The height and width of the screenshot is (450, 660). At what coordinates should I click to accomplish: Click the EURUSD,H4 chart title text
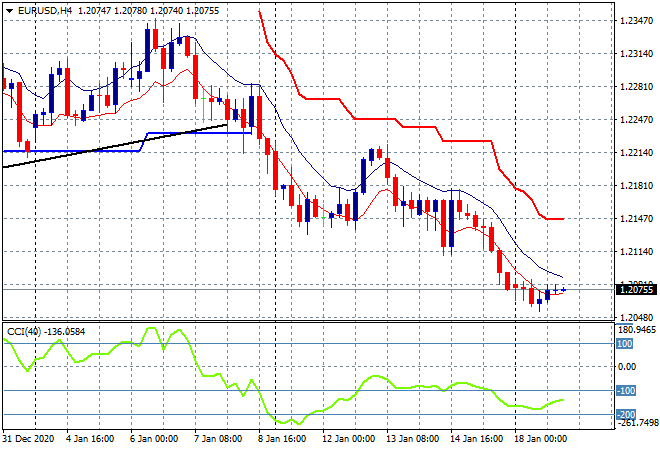coord(42,10)
